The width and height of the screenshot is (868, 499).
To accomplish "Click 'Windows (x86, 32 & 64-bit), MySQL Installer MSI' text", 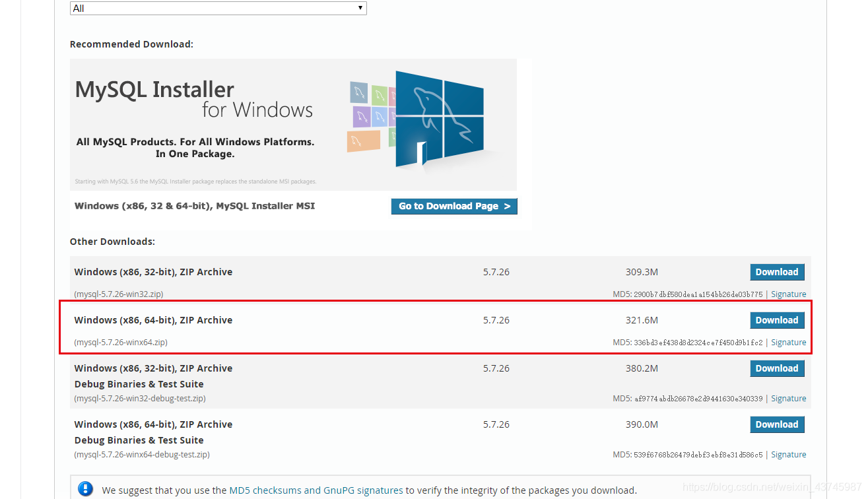I will [x=195, y=206].
